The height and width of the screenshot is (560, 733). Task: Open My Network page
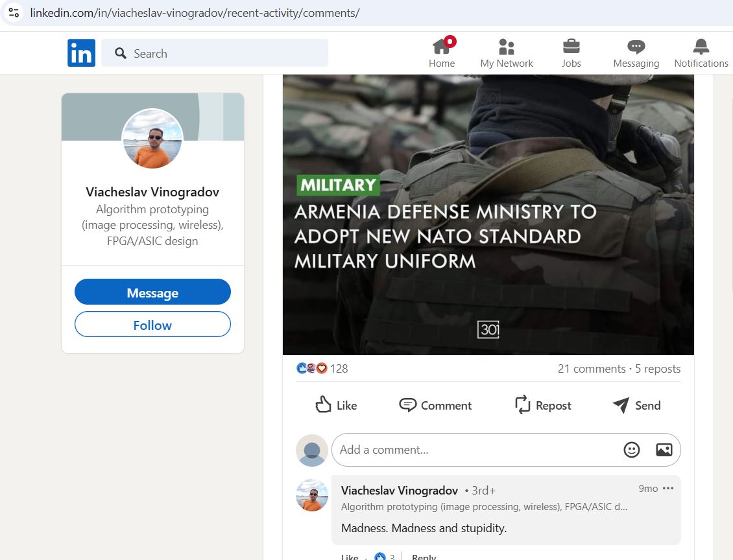point(506,52)
